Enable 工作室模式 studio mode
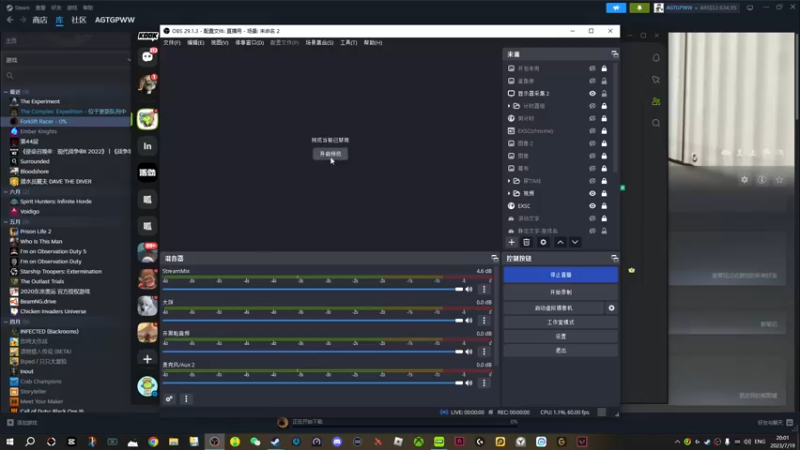 point(561,322)
